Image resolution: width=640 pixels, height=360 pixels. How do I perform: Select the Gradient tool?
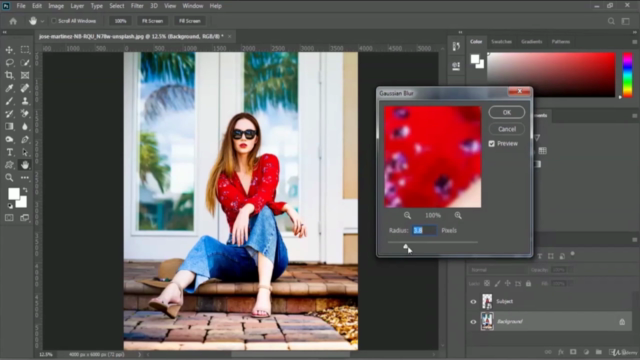tap(9, 127)
